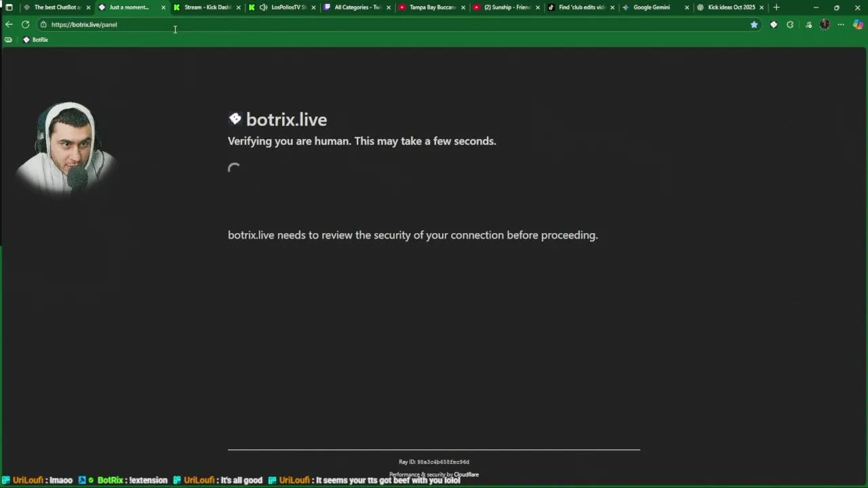View site info lock icon

43,24
